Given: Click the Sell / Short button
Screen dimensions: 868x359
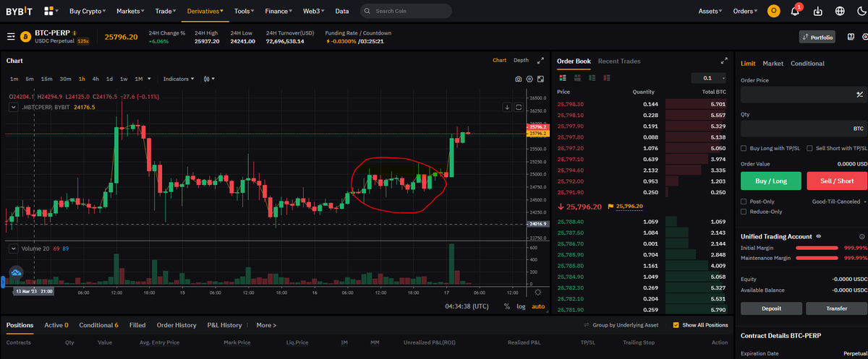Looking at the screenshot, I should coord(836,181).
